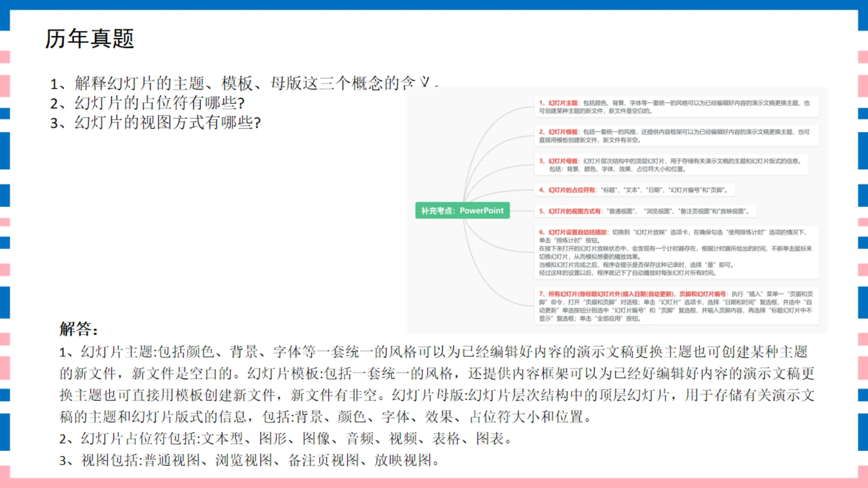The width and height of the screenshot is (868, 488).
Task: Click mind map node 6 幻灯片设置自动播放
Action: 676,252
